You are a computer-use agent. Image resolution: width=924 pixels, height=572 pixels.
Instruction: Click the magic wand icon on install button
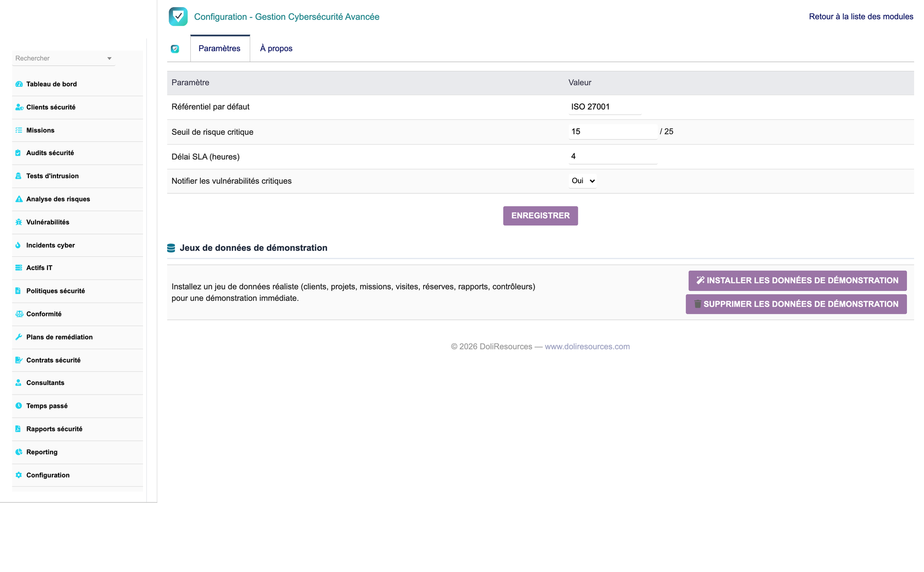click(700, 280)
